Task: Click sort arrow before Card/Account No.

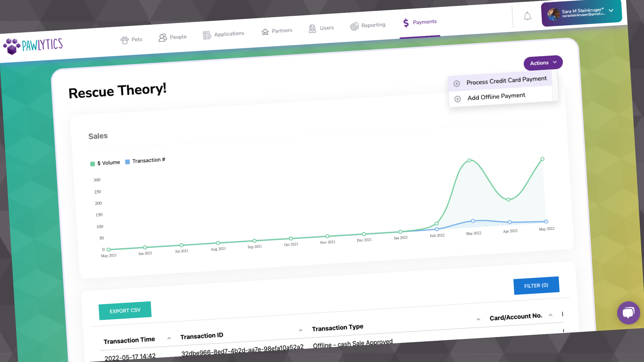Action: click(478, 319)
